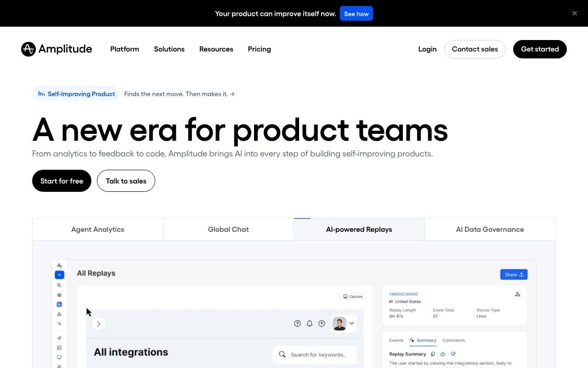Click the Talk to sales button
This screenshot has height=368, width=588.
(x=126, y=181)
